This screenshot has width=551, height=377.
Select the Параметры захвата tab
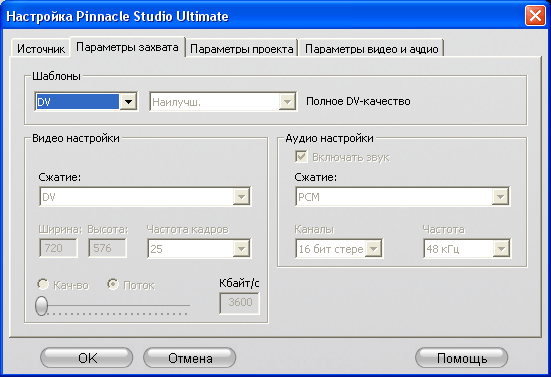click(x=127, y=47)
